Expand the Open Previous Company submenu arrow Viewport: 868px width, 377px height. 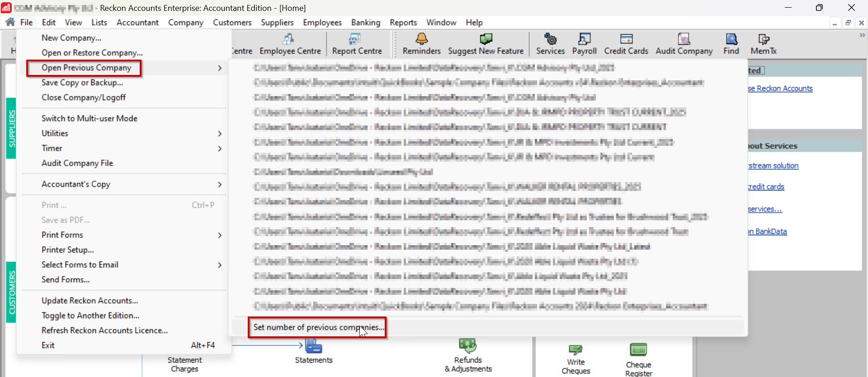[x=220, y=68]
